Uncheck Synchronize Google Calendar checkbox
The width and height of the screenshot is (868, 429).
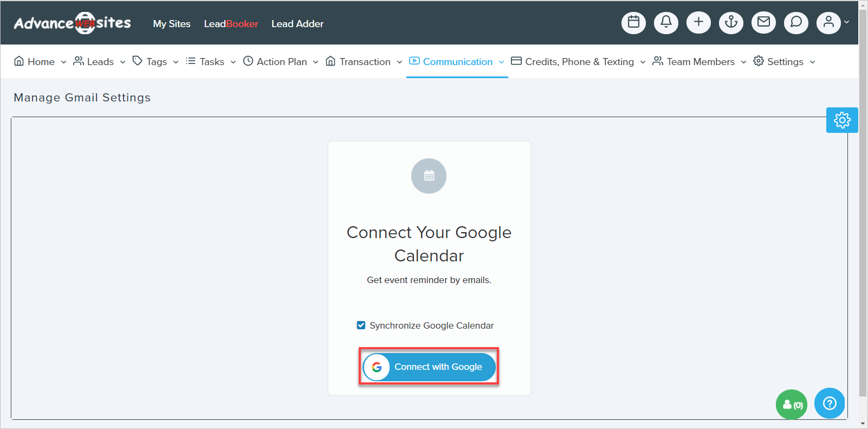(361, 325)
